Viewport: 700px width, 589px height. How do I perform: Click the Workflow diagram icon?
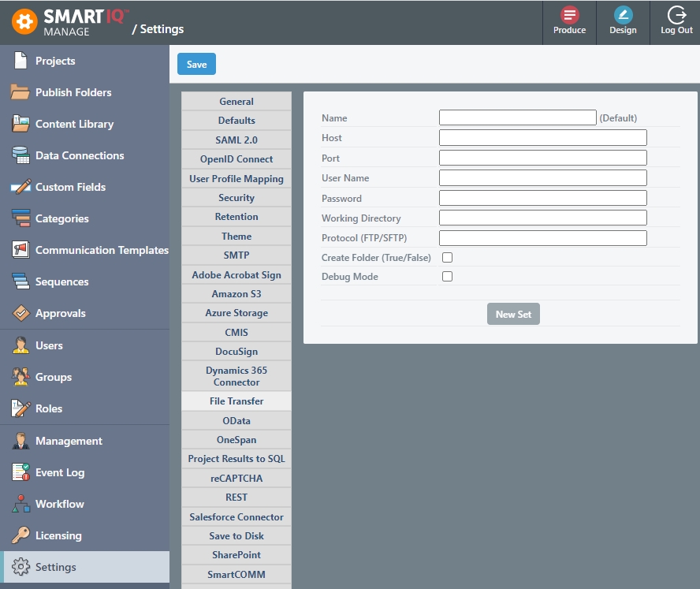pos(20,504)
